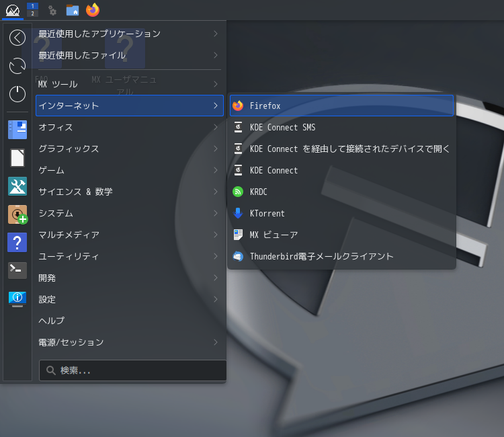Open the ユーティリティ category
504x437 pixels.
[130, 256]
